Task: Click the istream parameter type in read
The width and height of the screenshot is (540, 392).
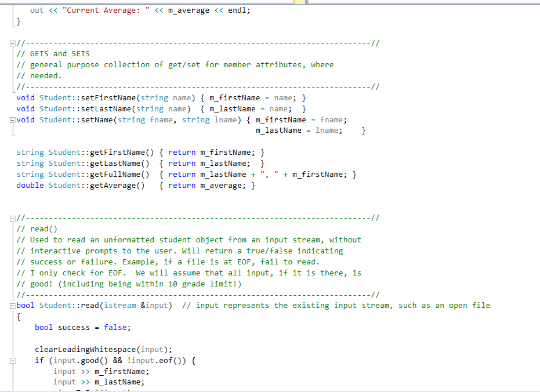Action: point(120,306)
